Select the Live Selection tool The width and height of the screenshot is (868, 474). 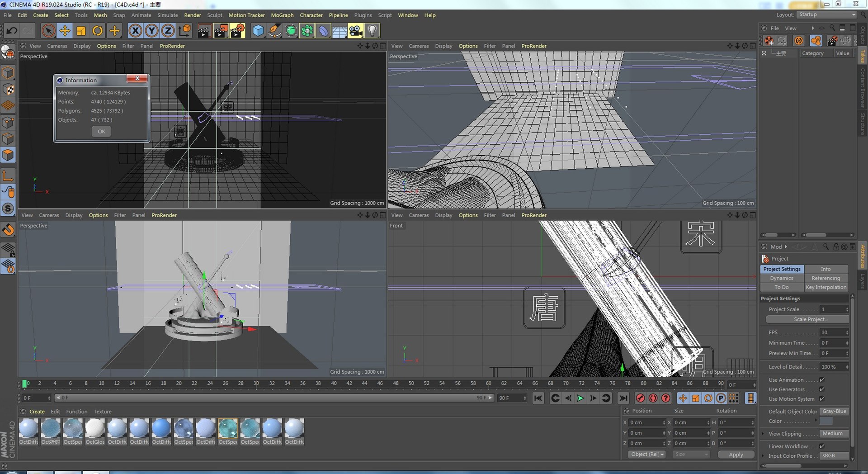pyautogui.click(x=48, y=31)
